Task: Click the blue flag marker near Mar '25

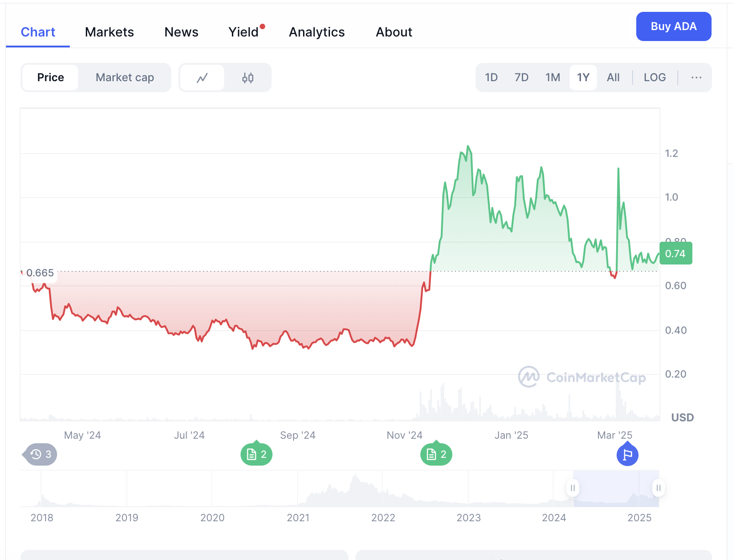Action: [x=628, y=455]
